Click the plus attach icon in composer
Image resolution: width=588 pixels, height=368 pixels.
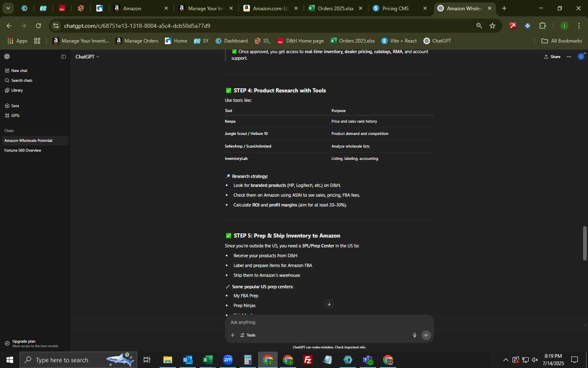(x=232, y=335)
